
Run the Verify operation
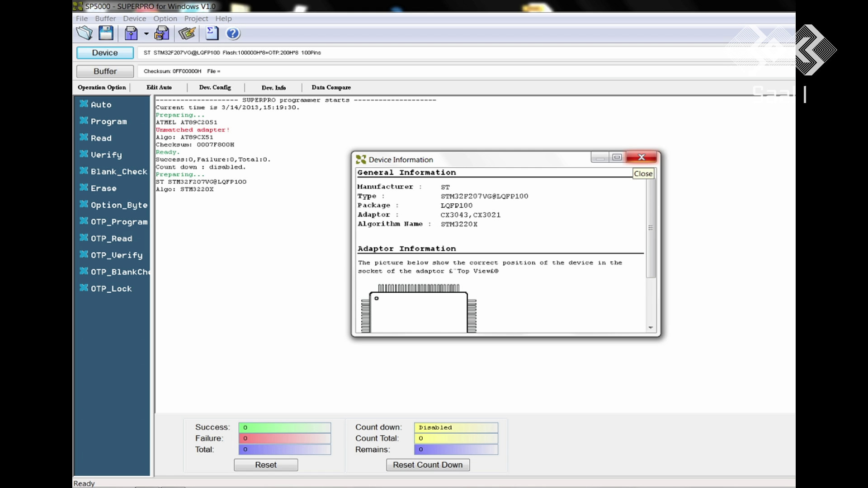[x=101, y=155]
